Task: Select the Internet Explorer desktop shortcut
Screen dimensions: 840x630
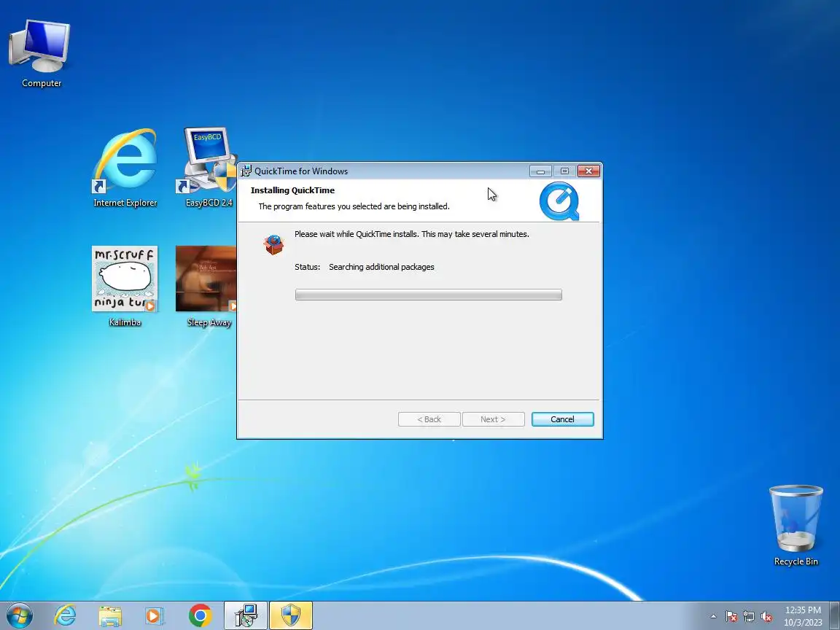Action: click(125, 167)
